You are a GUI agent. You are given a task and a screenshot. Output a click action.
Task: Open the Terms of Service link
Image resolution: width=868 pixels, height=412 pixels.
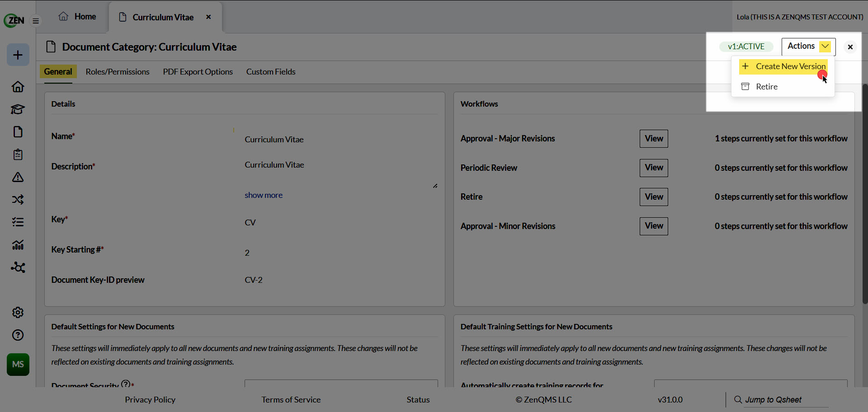pos(291,400)
